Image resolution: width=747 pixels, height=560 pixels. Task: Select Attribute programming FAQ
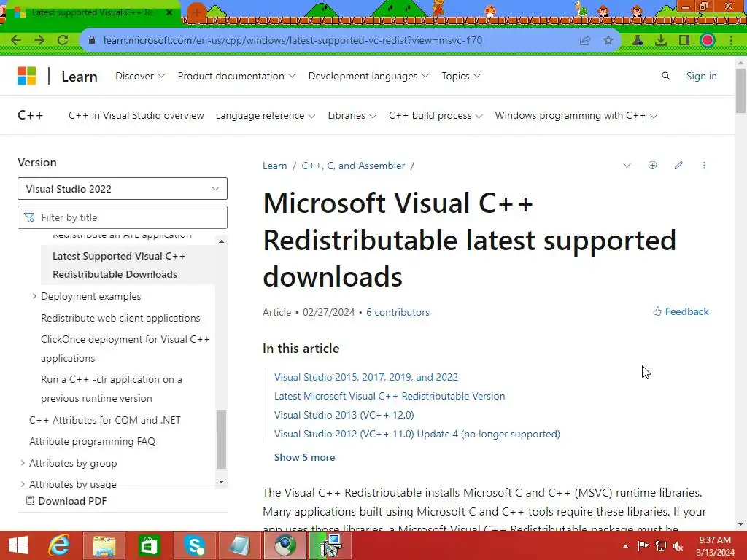[x=93, y=441]
